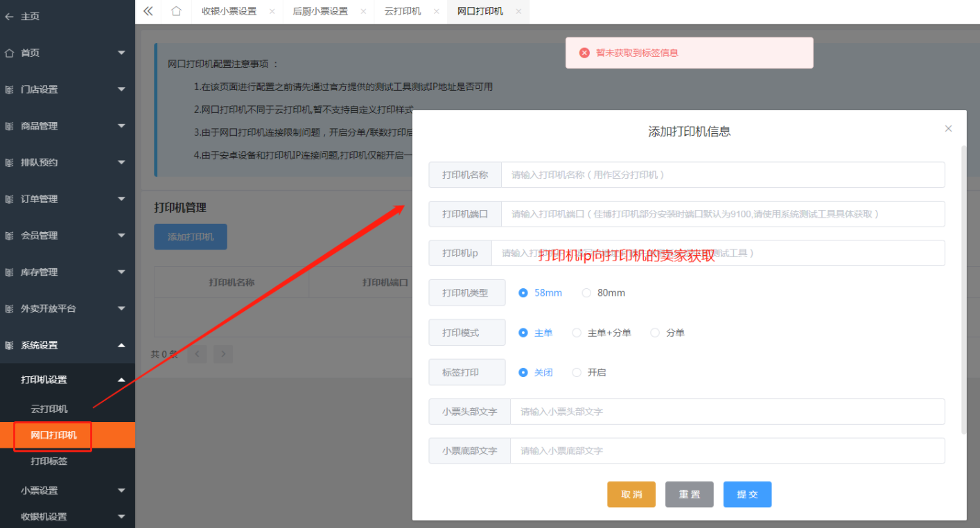Focus the 打印机端口 input field

723,214
